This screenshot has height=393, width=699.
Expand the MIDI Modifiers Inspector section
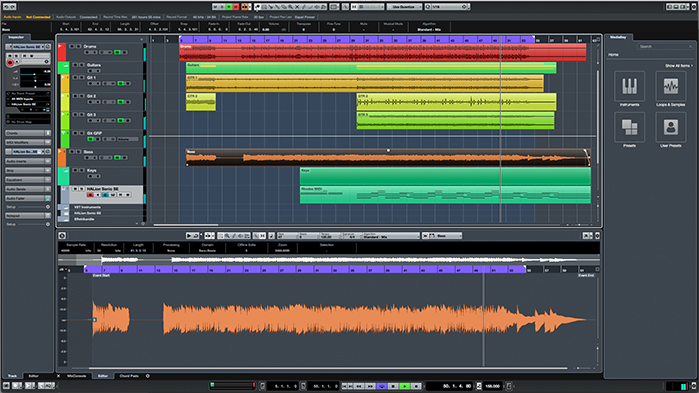28,142
